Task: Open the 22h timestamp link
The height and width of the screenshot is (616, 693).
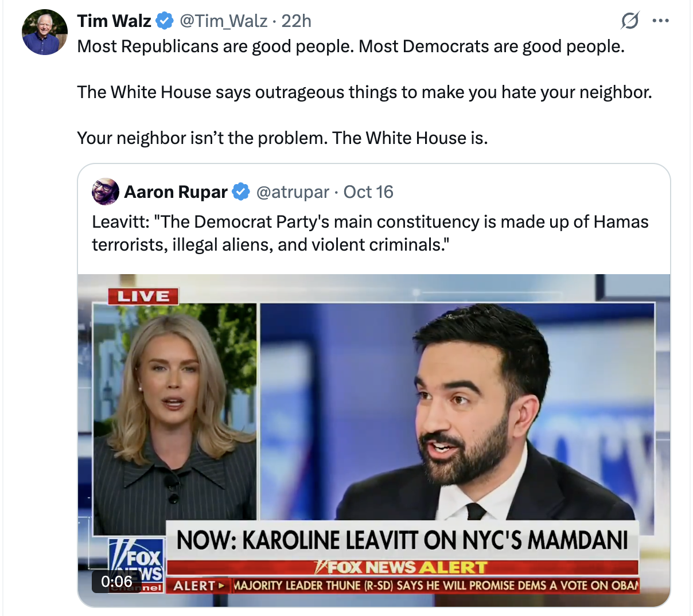Action: [x=296, y=21]
